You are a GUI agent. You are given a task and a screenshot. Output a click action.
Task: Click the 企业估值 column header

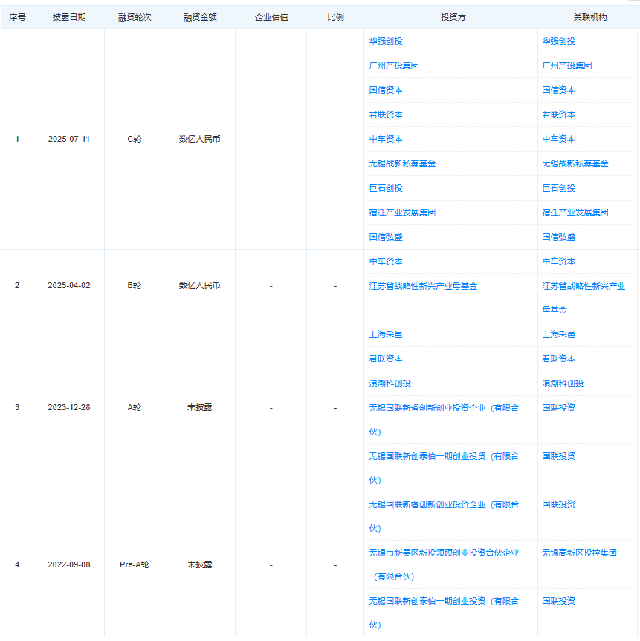(271, 17)
